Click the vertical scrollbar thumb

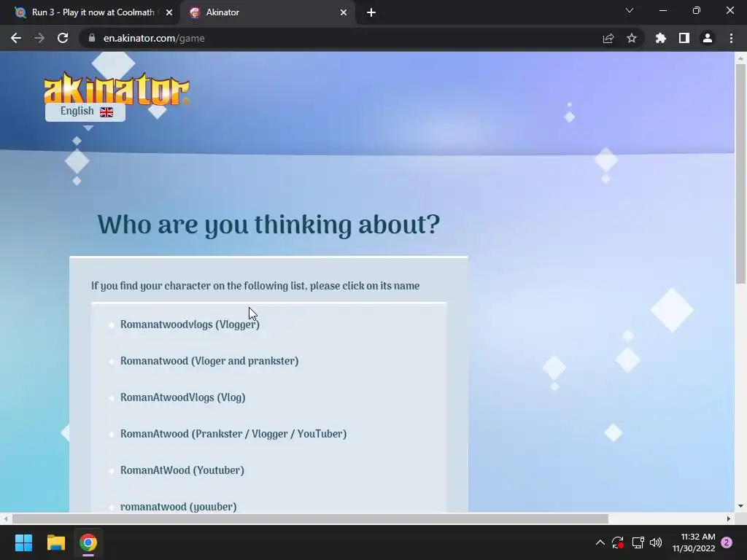740,174
